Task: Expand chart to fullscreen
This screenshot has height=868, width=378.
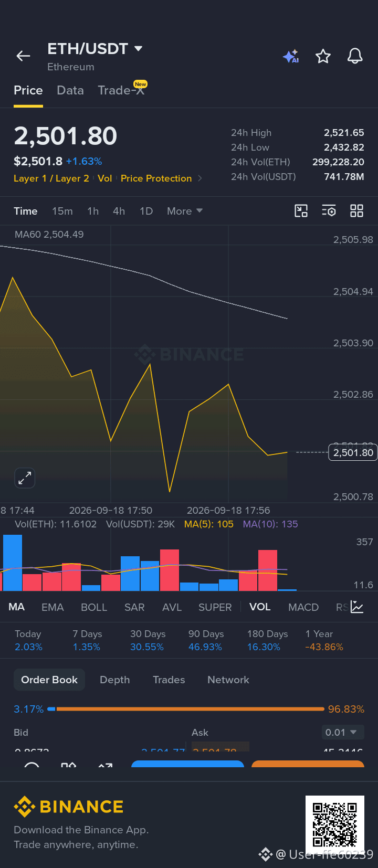Action: (x=25, y=478)
